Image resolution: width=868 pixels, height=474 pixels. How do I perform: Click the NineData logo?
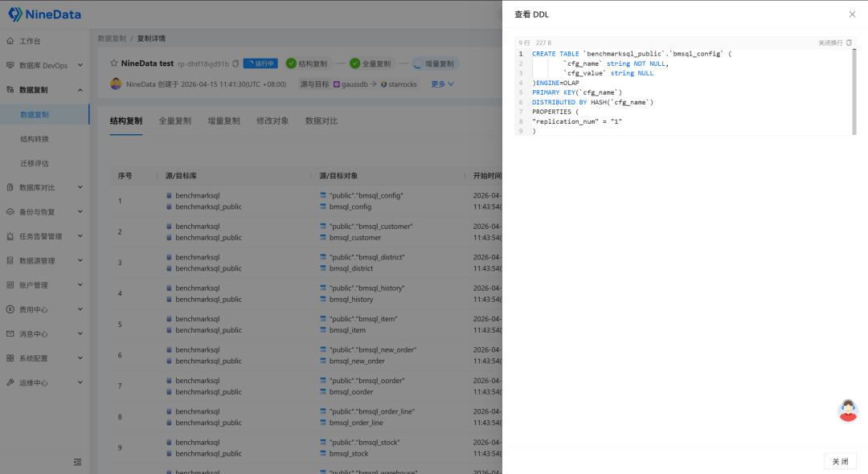tap(44, 14)
